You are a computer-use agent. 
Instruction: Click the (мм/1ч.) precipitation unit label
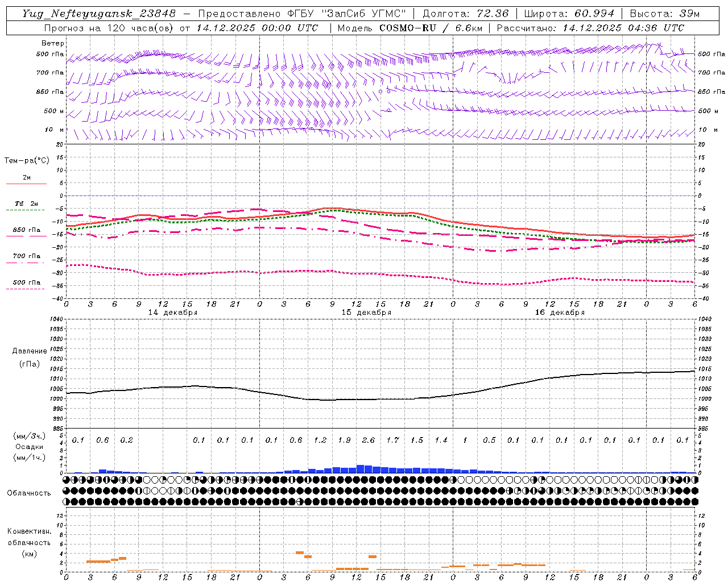pyautogui.click(x=29, y=458)
